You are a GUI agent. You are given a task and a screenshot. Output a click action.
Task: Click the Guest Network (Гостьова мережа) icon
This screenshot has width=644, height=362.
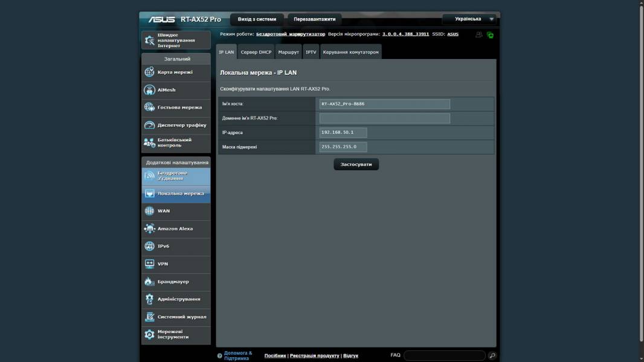[149, 107]
